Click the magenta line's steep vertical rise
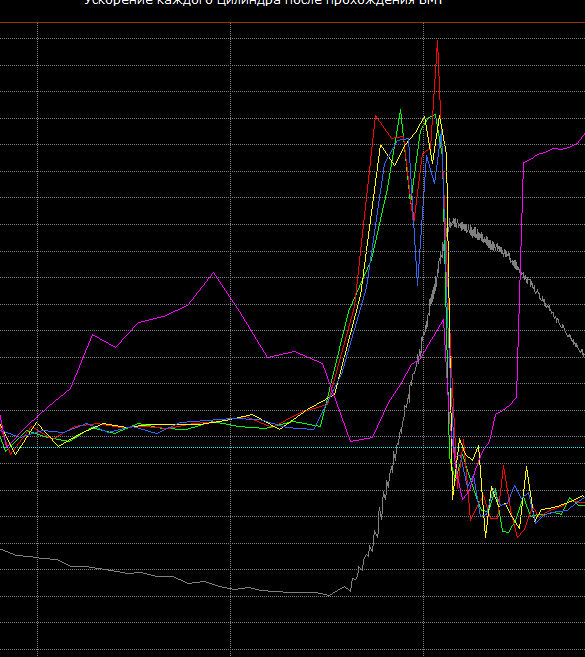Screen dimensions: 585x657 (520, 281)
